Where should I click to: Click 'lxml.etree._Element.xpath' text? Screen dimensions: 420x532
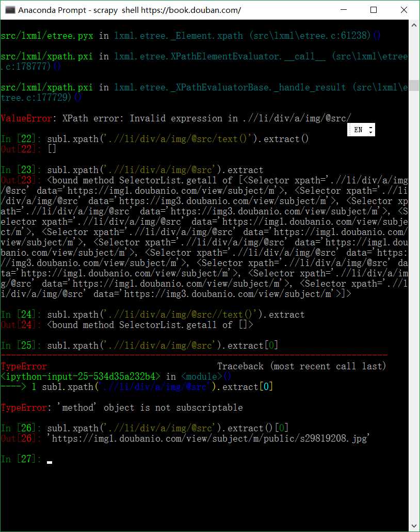[179, 36]
